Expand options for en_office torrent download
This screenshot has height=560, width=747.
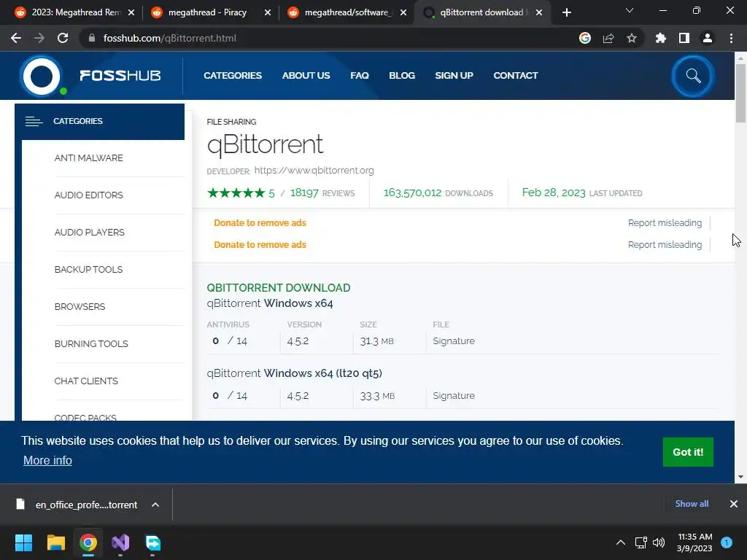[155, 505]
